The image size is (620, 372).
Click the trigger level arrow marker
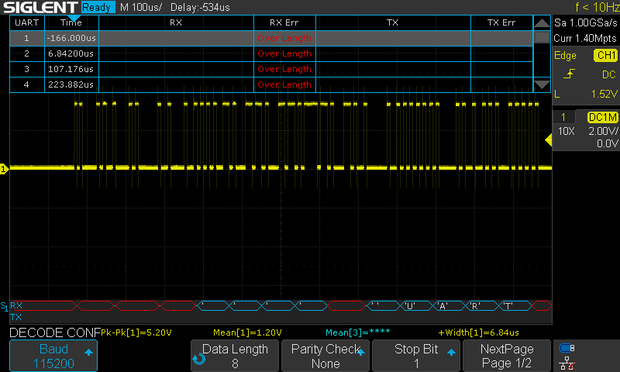coord(548,140)
